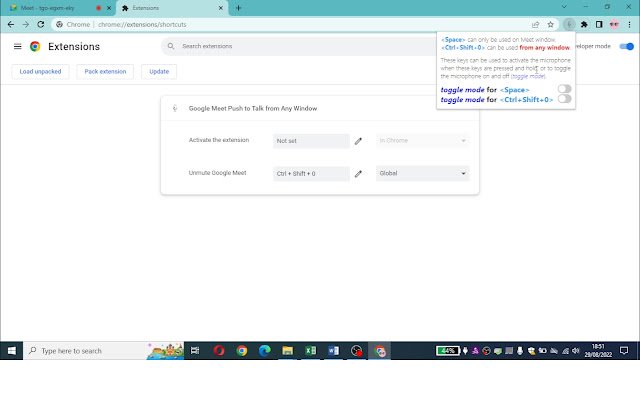Click the share page icon in address bar
640x400 pixels.
pyautogui.click(x=536, y=24)
